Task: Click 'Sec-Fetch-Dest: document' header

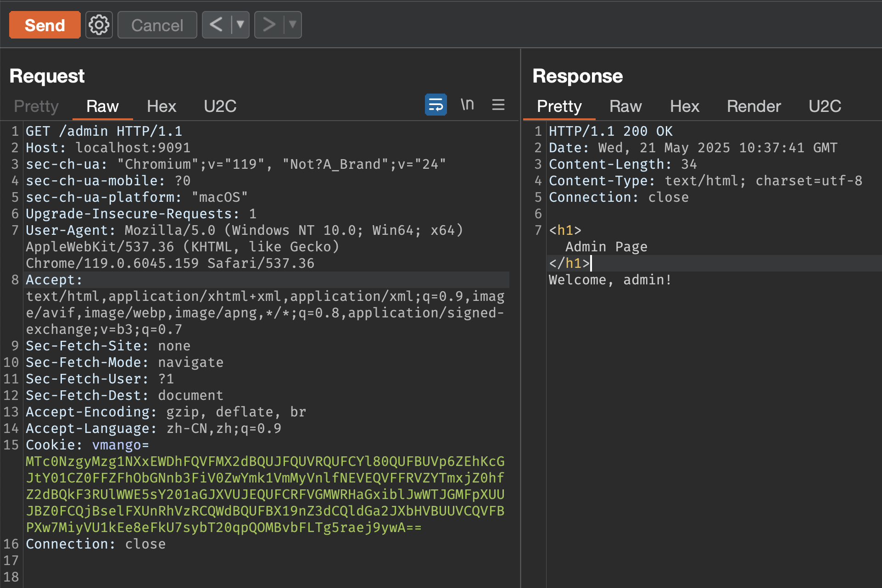Action: point(125,395)
